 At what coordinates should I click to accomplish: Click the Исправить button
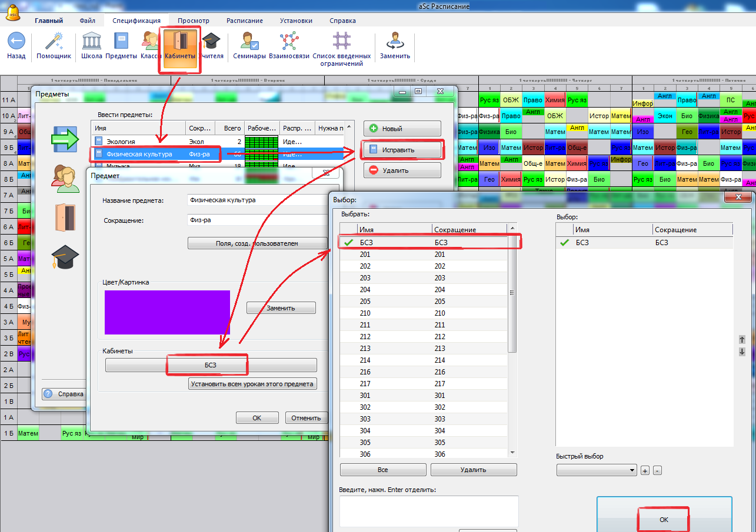pos(402,150)
